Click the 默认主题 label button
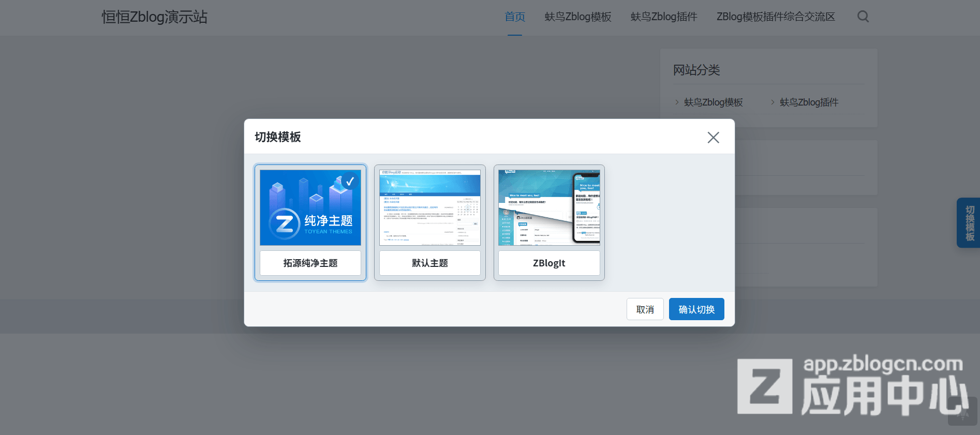Image resolution: width=980 pixels, height=435 pixels. [430, 263]
